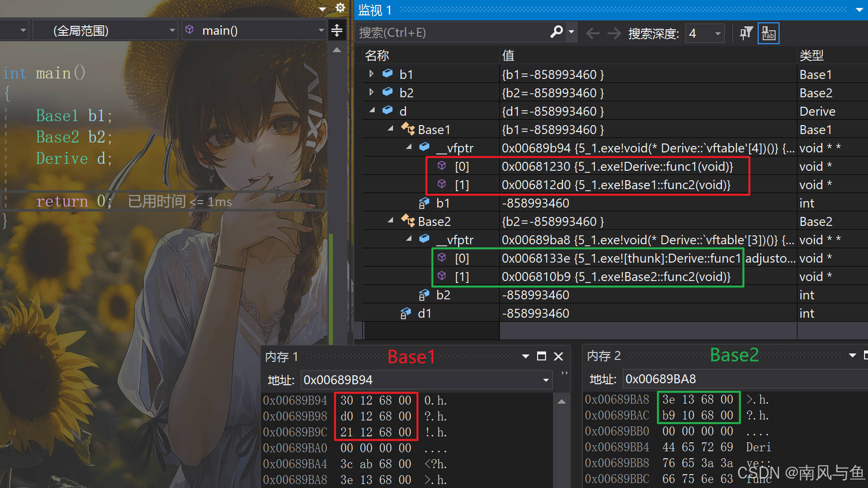This screenshot has height=488, width=868.
Task: Collapse the Base1 node under d
Action: tap(391, 128)
